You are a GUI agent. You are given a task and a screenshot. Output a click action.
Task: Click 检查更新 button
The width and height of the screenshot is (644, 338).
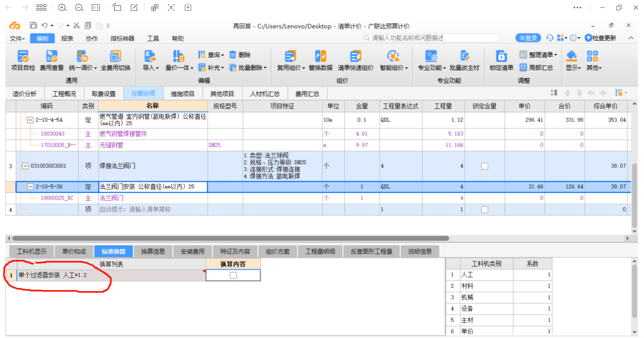tap(600, 38)
